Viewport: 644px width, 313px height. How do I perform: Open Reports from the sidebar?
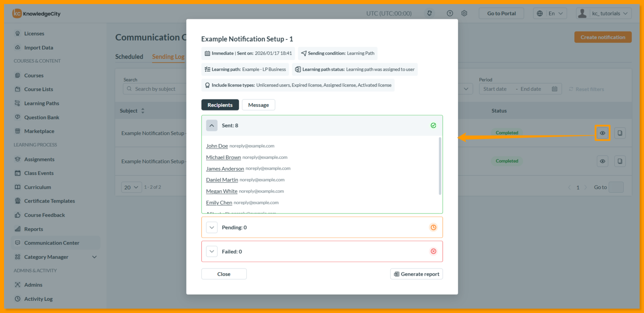(34, 229)
